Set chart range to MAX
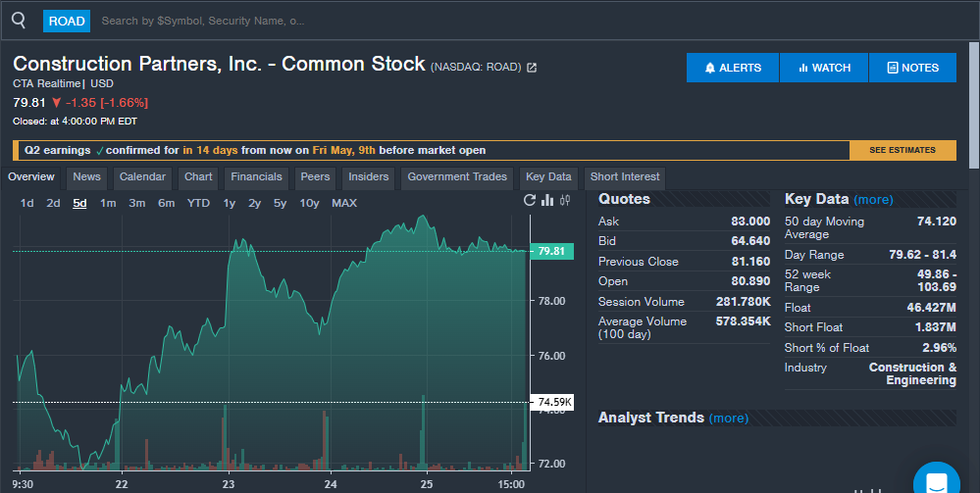The image size is (980, 493). point(344,203)
